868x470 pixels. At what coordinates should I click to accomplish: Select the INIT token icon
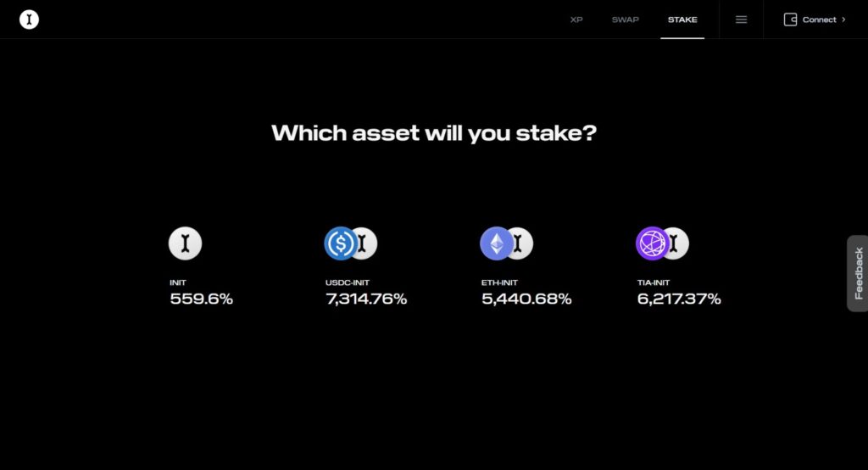click(185, 243)
